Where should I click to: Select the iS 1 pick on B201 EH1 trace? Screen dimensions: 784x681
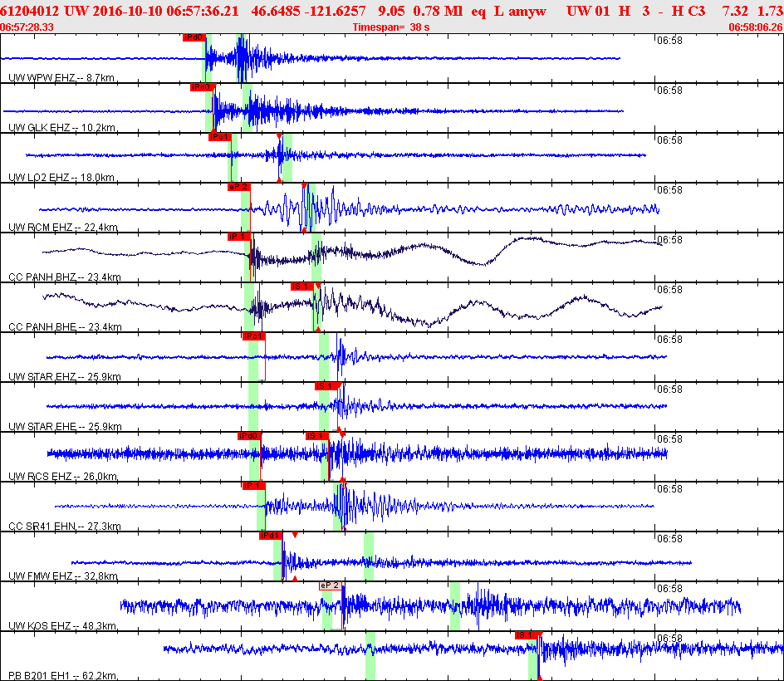pos(527,635)
